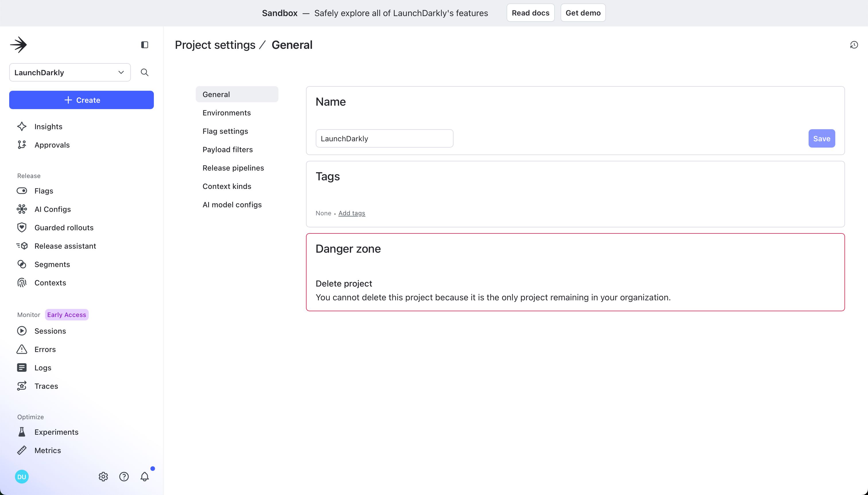The height and width of the screenshot is (495, 868).
Task: Open Approvals in the sidebar
Action: click(x=52, y=145)
